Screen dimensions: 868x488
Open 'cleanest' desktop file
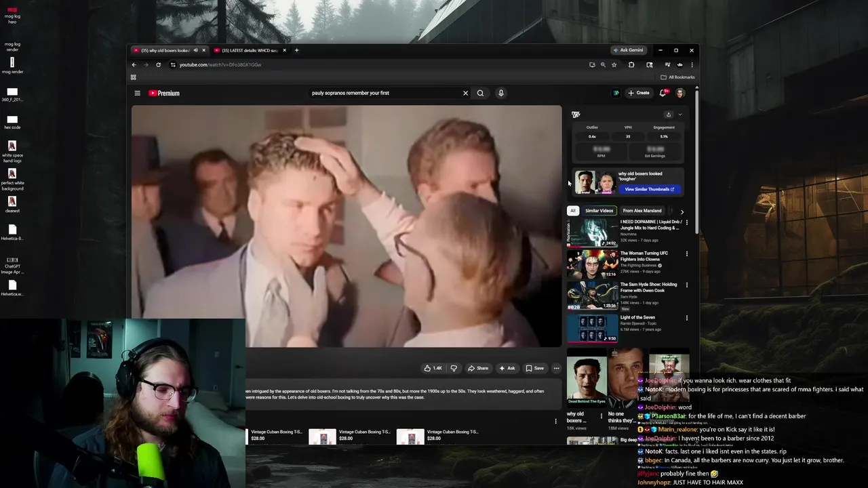coord(12,204)
